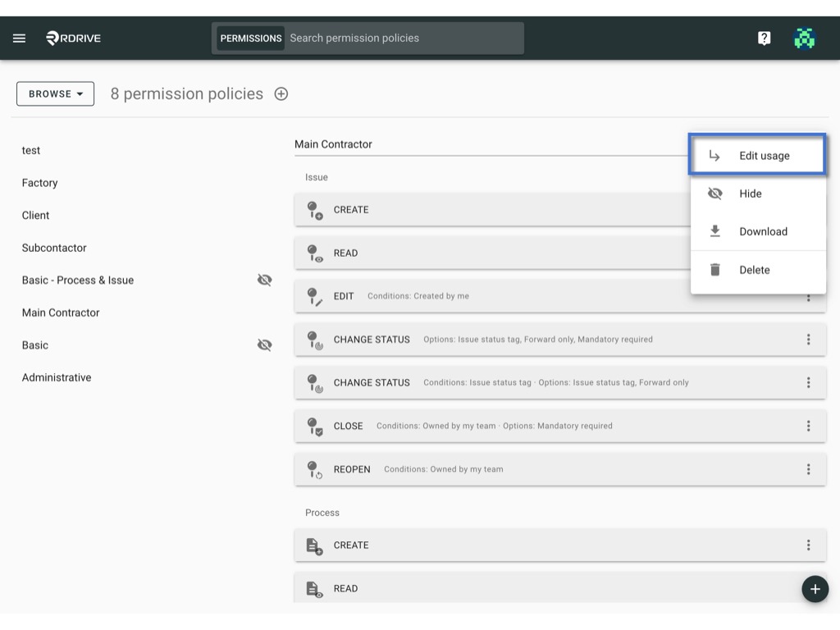Choose Delete in the context menu

point(757,270)
